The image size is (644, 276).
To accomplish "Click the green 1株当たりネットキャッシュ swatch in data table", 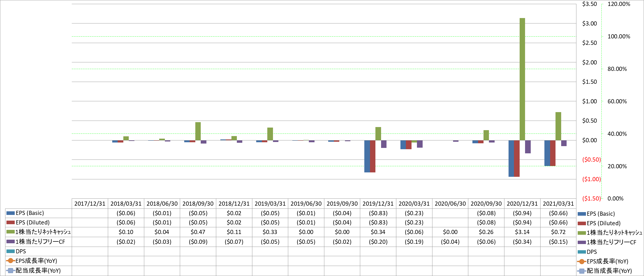I will 11,232.
